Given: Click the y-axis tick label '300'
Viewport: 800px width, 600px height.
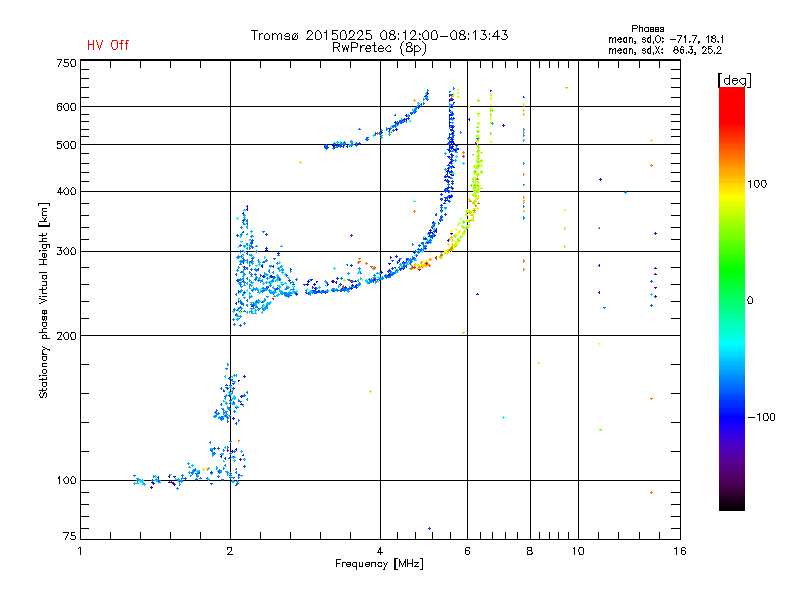Looking at the screenshot, I should tap(66, 252).
